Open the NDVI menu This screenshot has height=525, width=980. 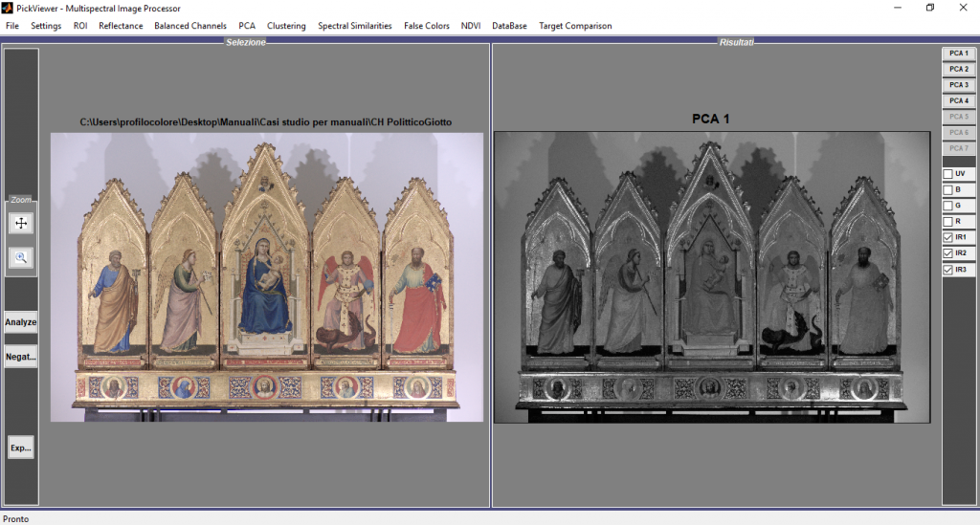(x=471, y=26)
